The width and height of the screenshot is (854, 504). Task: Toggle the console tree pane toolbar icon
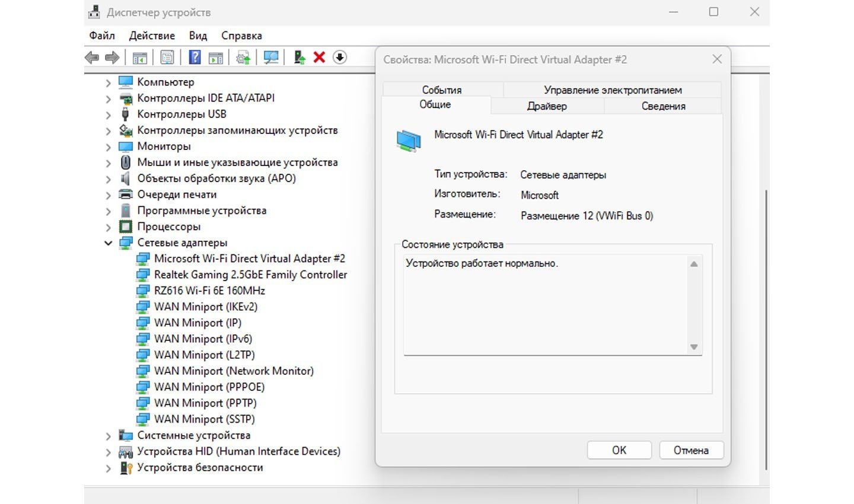tap(139, 58)
